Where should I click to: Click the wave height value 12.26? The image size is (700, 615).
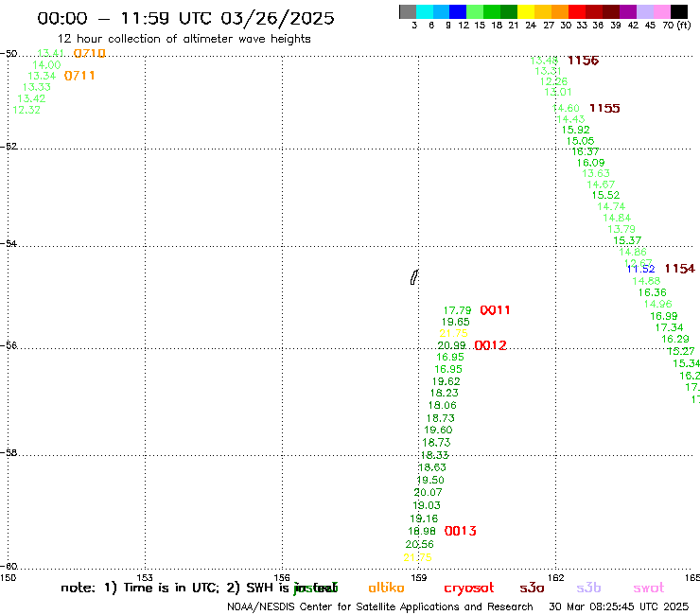(x=553, y=81)
